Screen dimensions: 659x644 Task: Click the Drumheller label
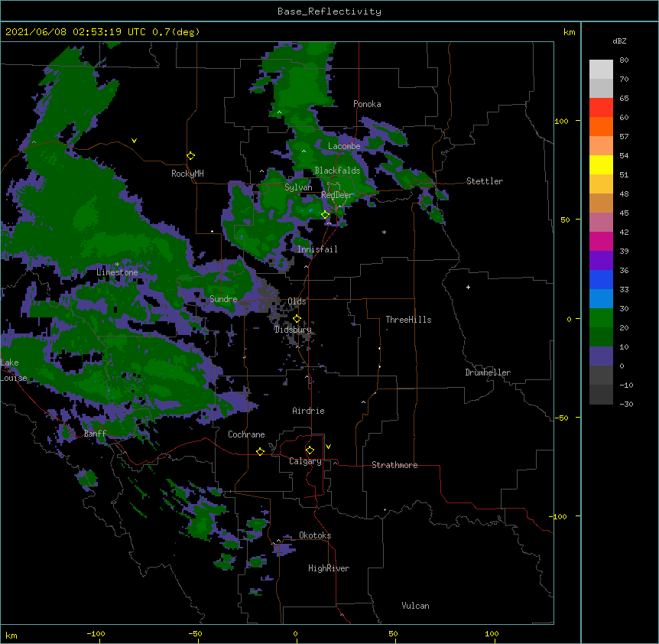pyautogui.click(x=488, y=372)
